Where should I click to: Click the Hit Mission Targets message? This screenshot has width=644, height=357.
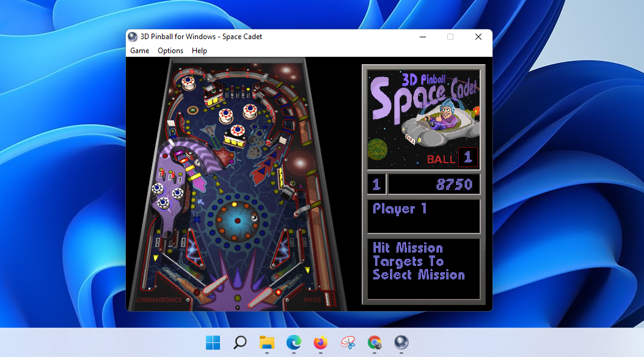coord(419,261)
